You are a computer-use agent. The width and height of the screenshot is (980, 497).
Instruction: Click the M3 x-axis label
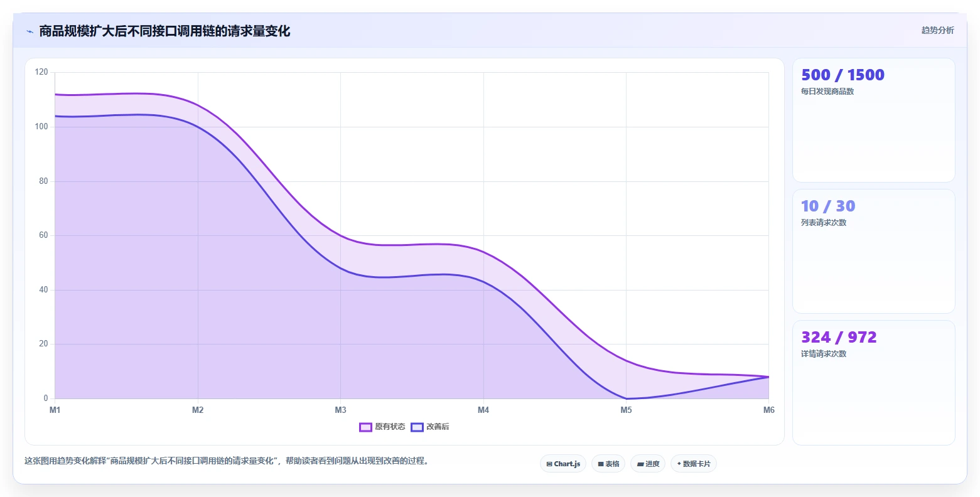pyautogui.click(x=340, y=410)
